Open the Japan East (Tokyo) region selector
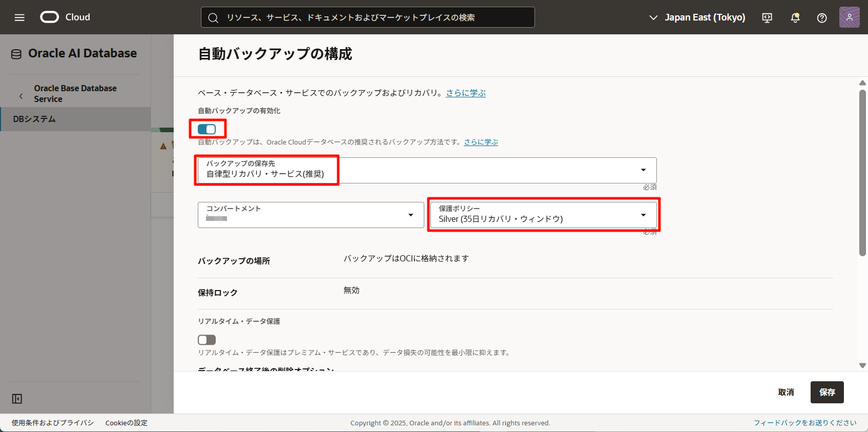This screenshot has height=432, width=868. (x=697, y=17)
